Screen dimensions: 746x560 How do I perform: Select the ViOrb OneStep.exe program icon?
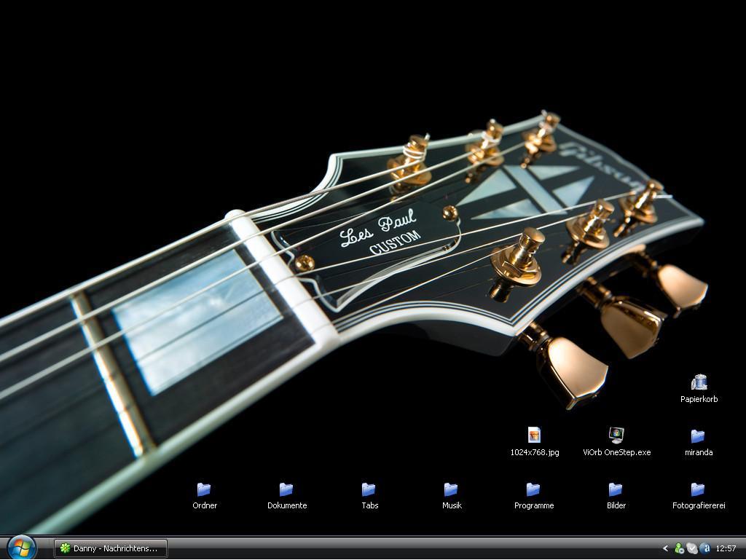(616, 435)
